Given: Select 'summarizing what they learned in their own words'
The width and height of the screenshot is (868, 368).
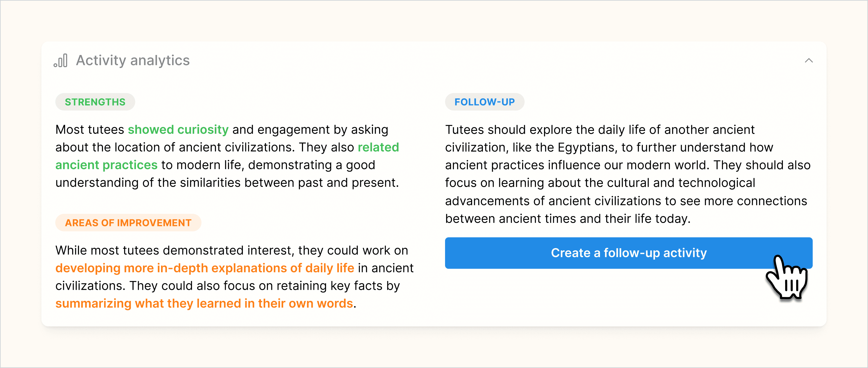Looking at the screenshot, I should coord(204,303).
